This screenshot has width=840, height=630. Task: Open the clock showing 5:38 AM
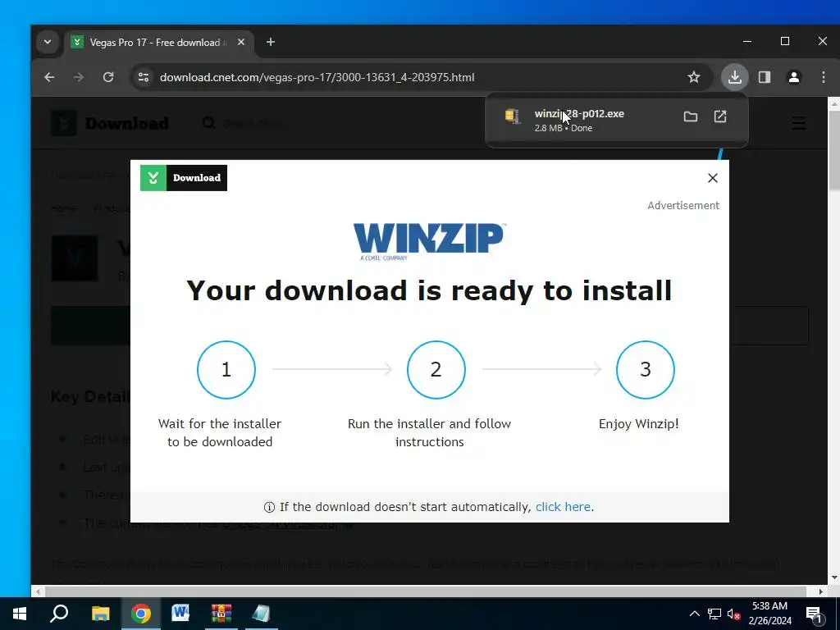(x=769, y=614)
